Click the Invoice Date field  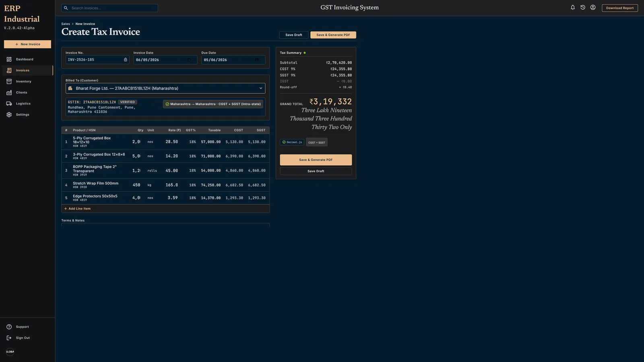165,60
